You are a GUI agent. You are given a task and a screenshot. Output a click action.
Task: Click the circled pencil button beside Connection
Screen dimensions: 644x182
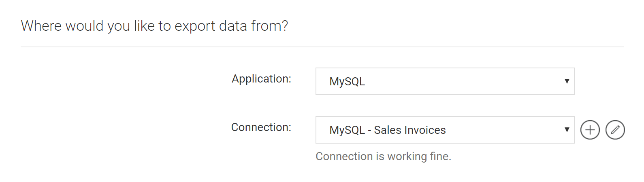coord(615,130)
